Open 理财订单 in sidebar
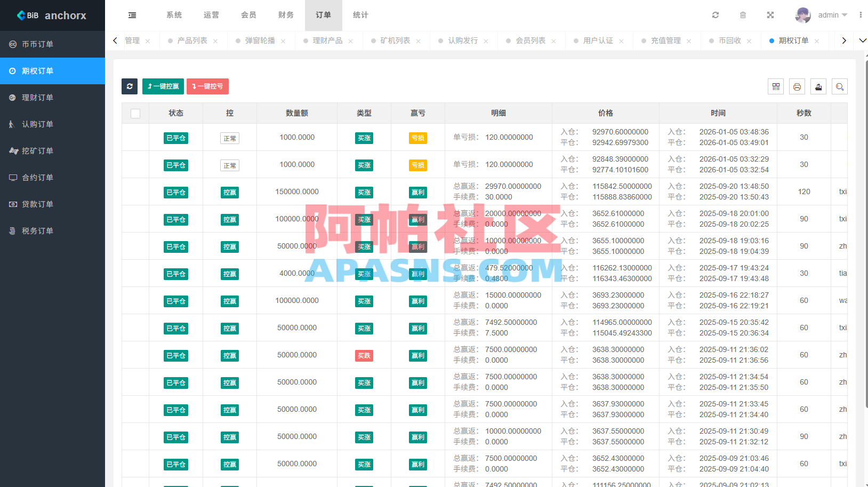 pyautogui.click(x=52, y=98)
